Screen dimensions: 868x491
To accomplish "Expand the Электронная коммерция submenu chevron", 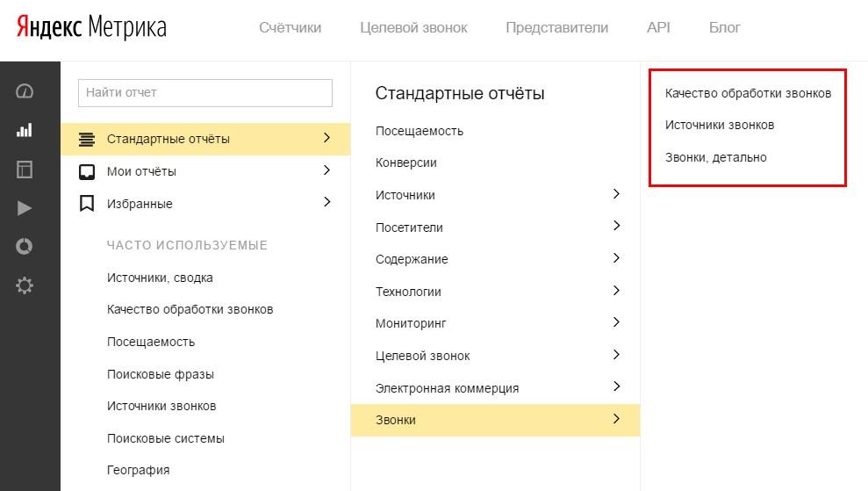I will coord(616,386).
